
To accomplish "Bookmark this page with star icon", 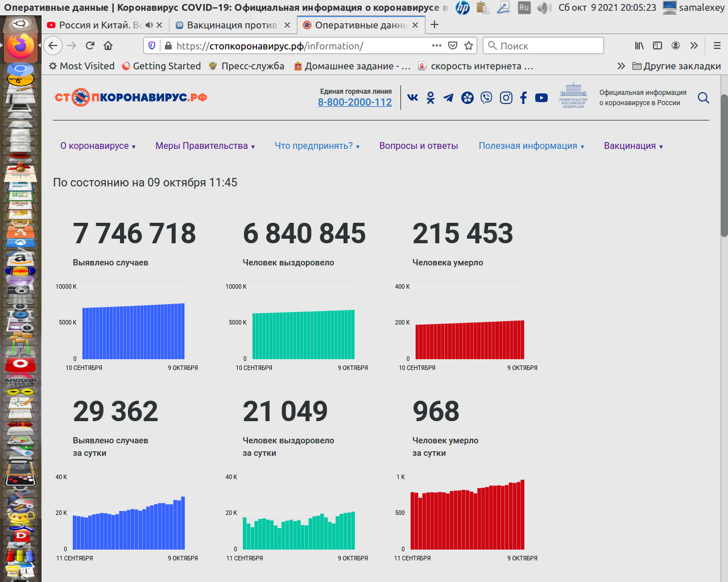I will tap(469, 45).
